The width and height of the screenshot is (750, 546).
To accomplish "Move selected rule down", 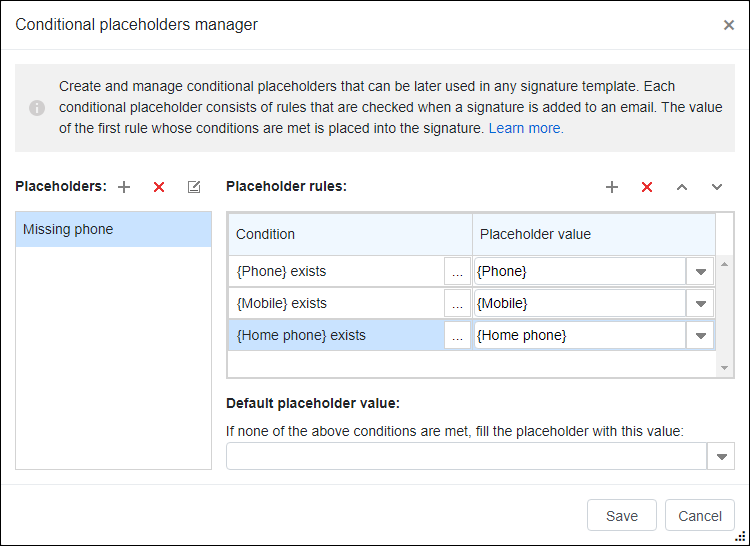I will pos(717,187).
